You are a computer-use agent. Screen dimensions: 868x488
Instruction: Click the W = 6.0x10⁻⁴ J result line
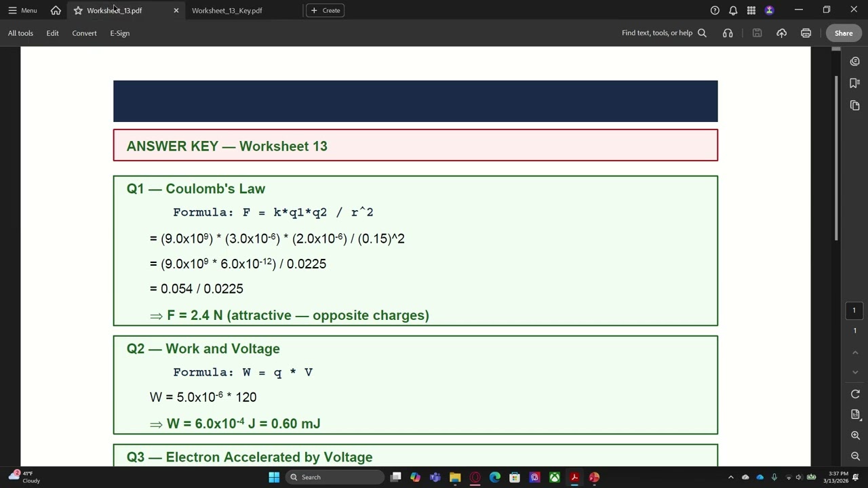(235, 423)
